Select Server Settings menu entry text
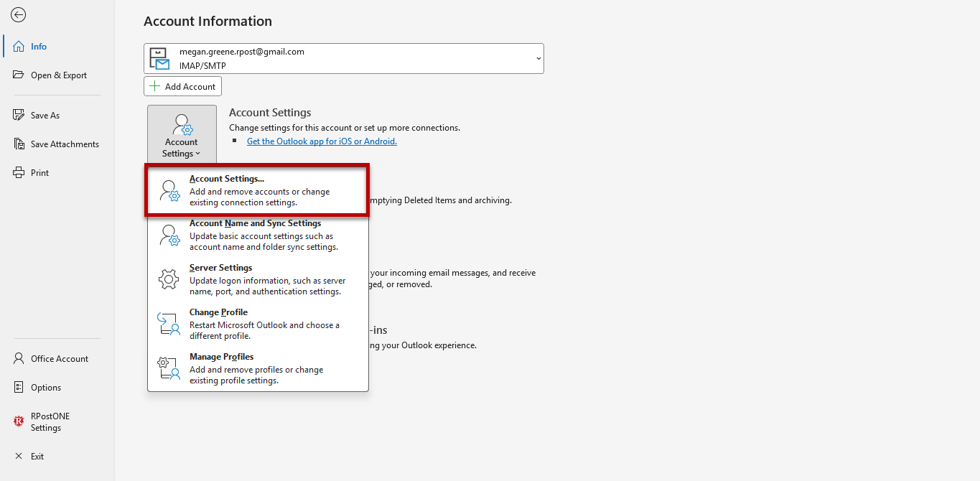980x481 pixels. point(220,268)
